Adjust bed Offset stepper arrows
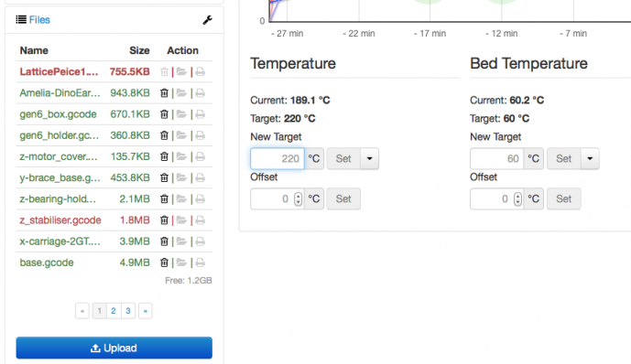This screenshot has width=631, height=364. point(518,198)
